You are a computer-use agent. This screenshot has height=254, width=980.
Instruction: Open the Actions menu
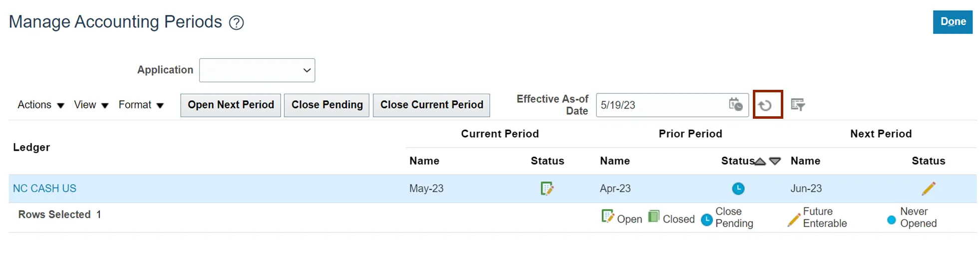41,105
